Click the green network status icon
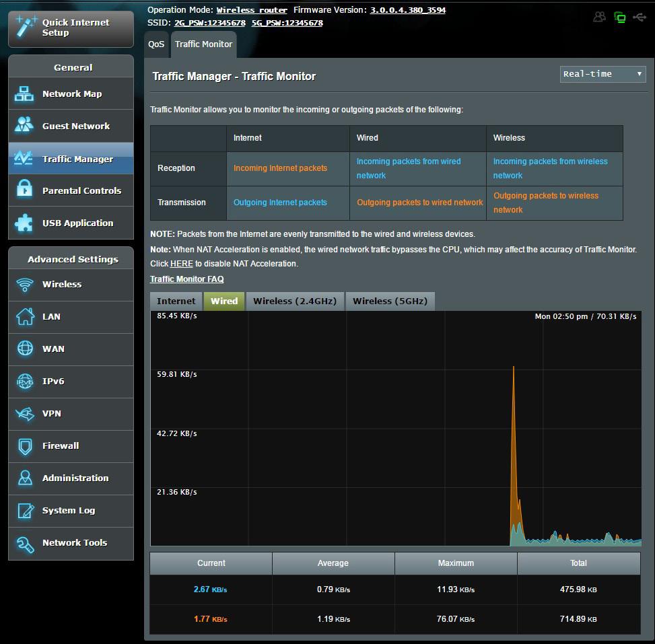The width and height of the screenshot is (655, 644). [x=619, y=17]
